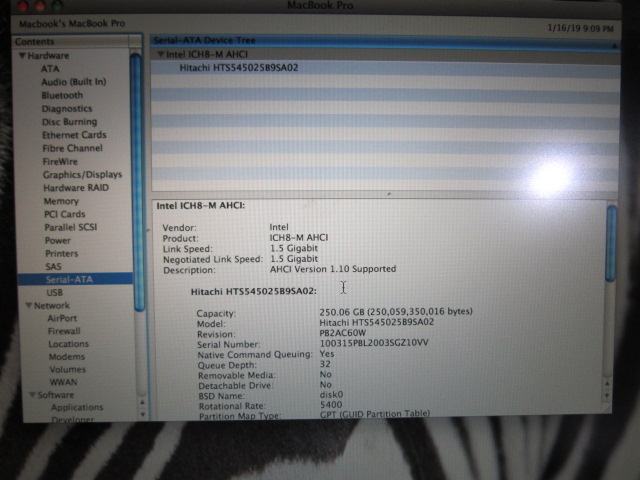Select SAS hardware entry
Viewport: 640px width, 480px height.
(x=53, y=267)
